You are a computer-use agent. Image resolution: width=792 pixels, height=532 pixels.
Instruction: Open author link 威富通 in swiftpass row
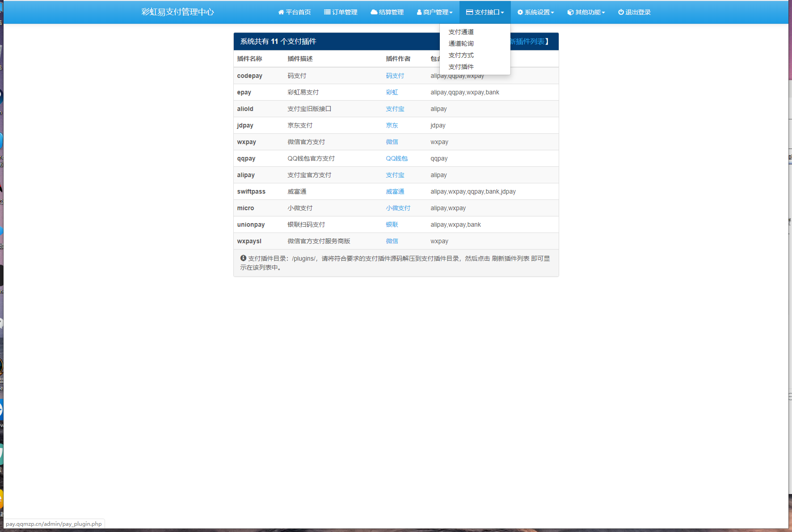point(395,192)
